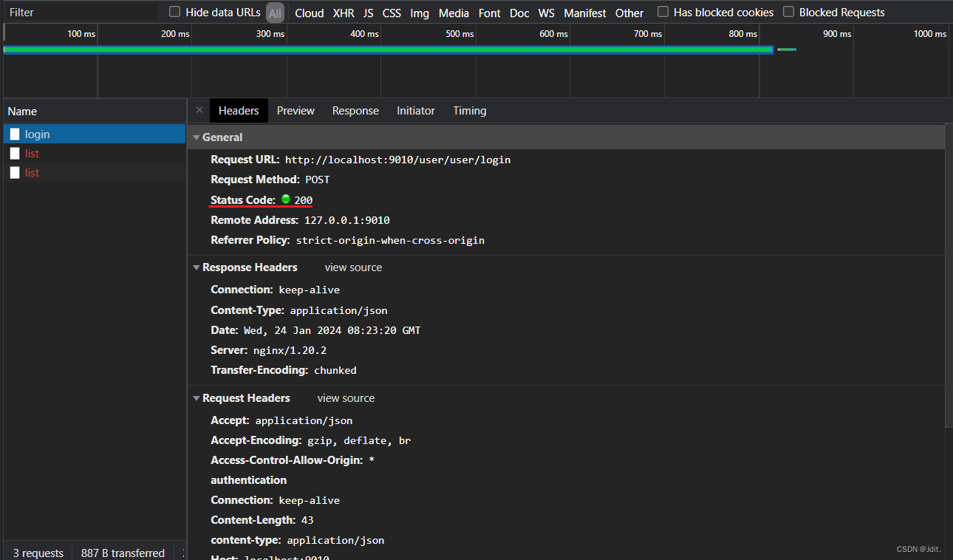The image size is (953, 560).
Task: Click the second list request file icon
Action: coord(15,173)
